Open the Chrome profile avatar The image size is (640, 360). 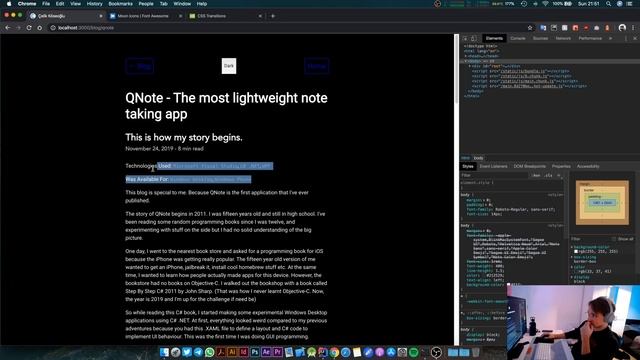(x=622, y=28)
